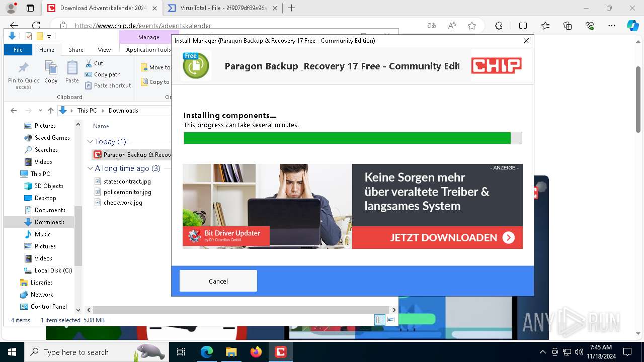Open the recent locations dropdown arrow
The height and width of the screenshot is (362, 644).
click(x=40, y=111)
